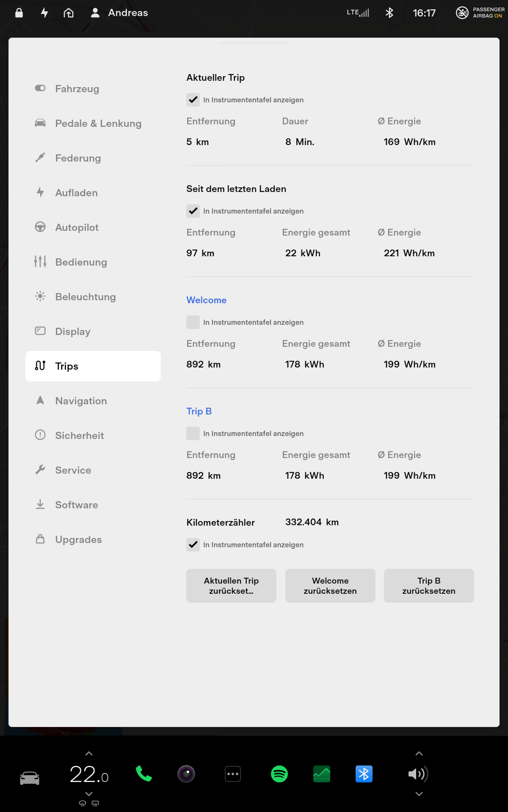
Task: Open the all apps menu (three dots)
Action: 233,774
